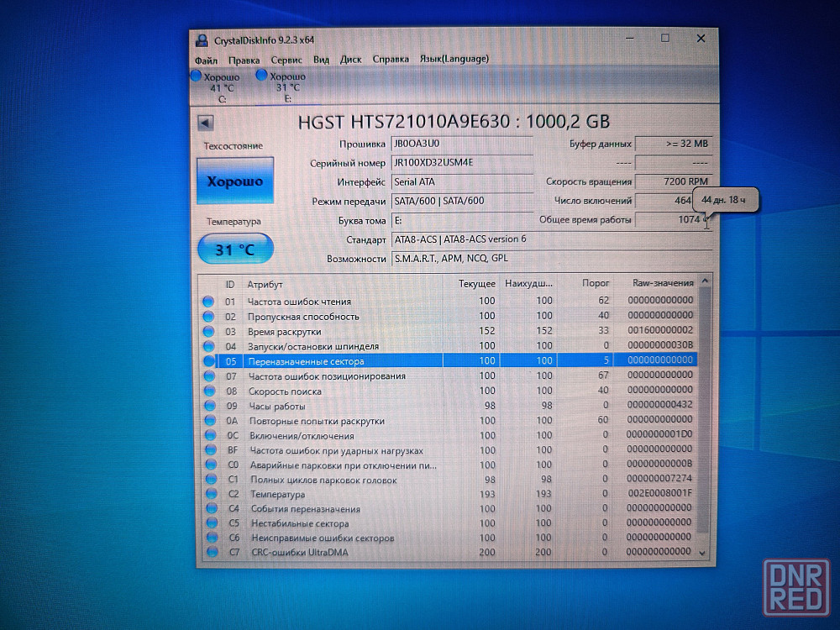Minimize the CrystalDiskInfo window
This screenshot has height=630, width=840.
(x=629, y=39)
